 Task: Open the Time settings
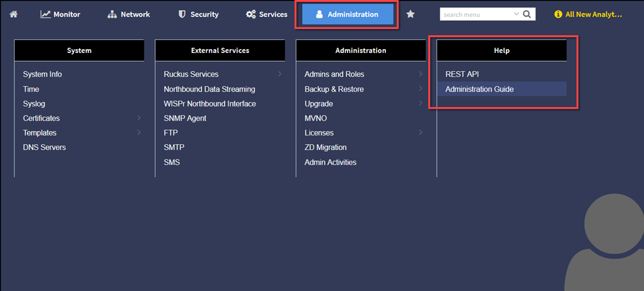pyautogui.click(x=31, y=89)
